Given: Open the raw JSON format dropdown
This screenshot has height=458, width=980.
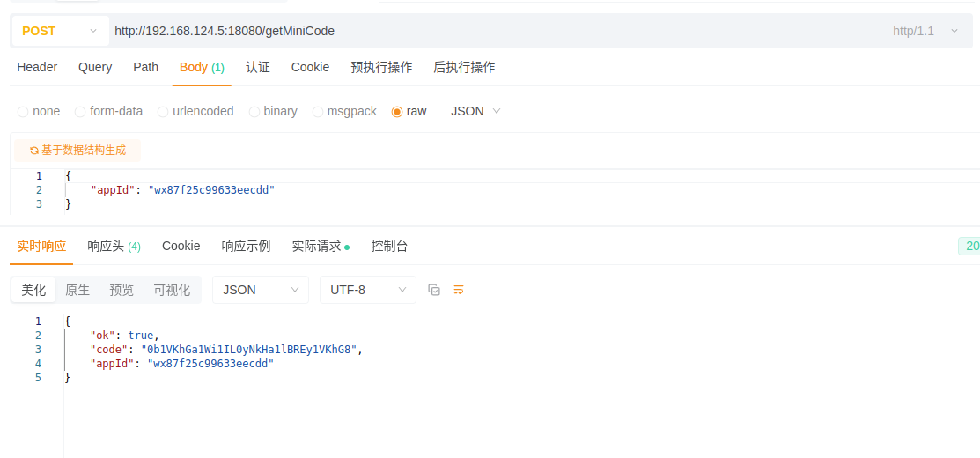Looking at the screenshot, I should [475, 111].
